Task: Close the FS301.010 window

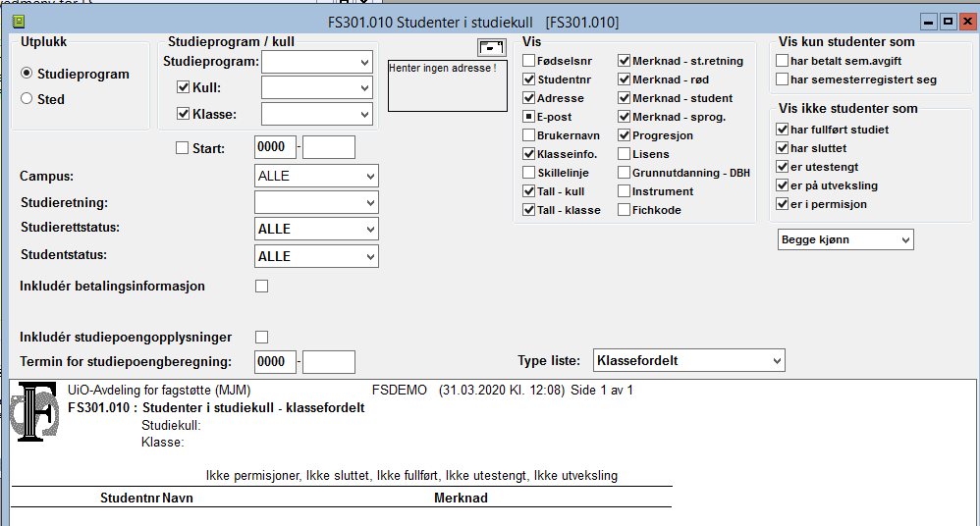Action: [x=967, y=22]
